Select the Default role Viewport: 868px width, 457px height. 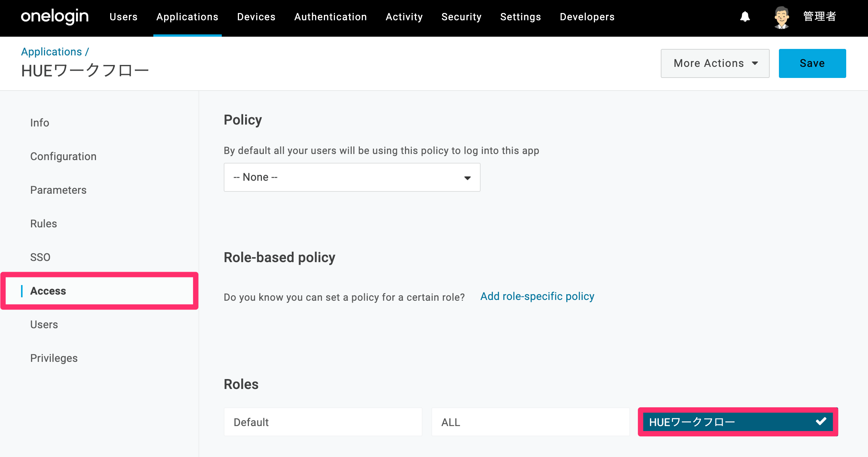pos(323,422)
